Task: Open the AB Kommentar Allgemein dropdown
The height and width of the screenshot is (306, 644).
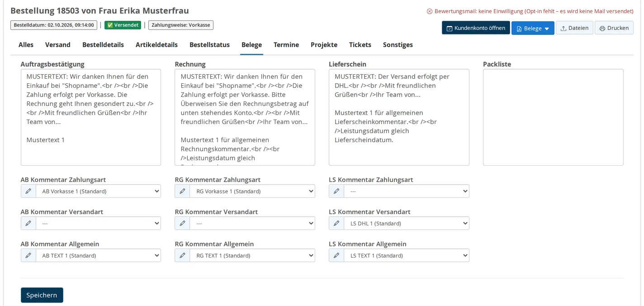Action: coord(98,255)
